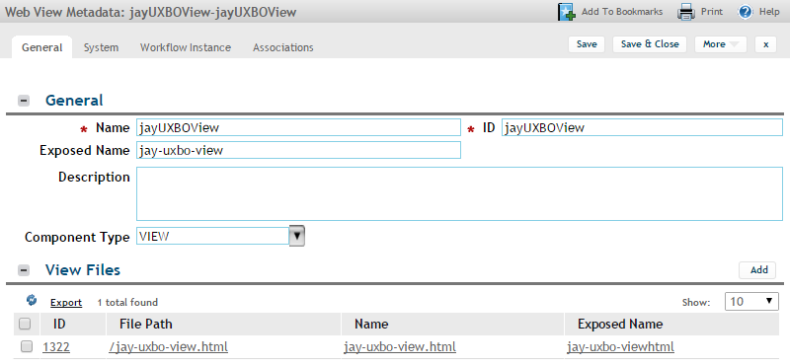The height and width of the screenshot is (360, 790).
Task: Sort by the Exposed Name column header
Action: point(620,324)
